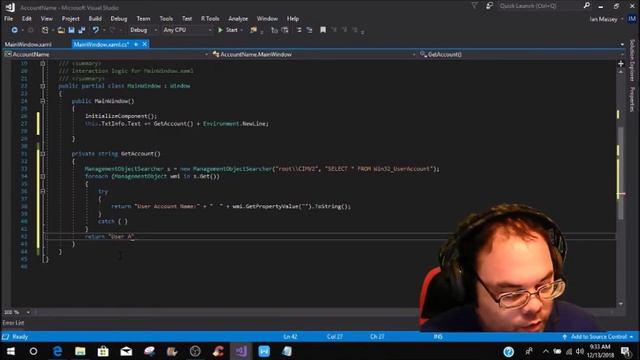Open the Any CPU platform dropdown
Viewport: 640px width, 360px height.
click(187, 30)
